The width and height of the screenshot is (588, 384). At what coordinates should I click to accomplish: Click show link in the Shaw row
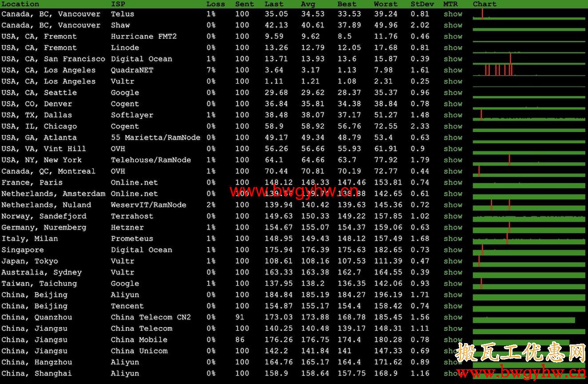point(453,25)
